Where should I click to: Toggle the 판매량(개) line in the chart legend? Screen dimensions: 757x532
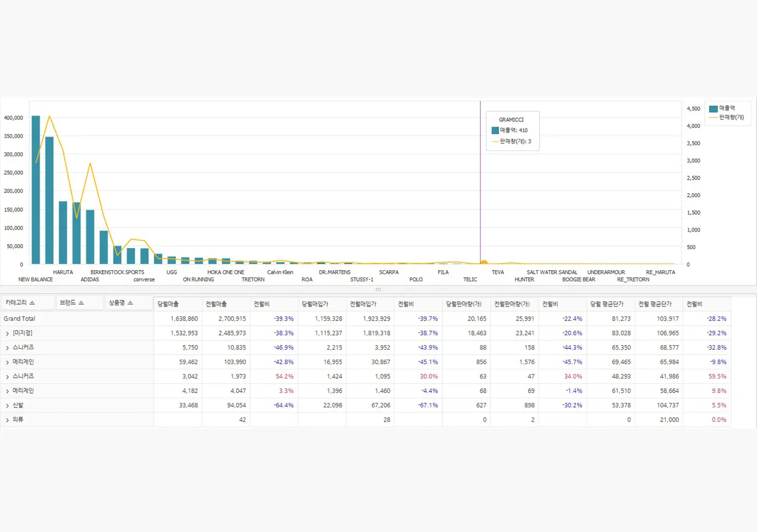click(x=726, y=117)
